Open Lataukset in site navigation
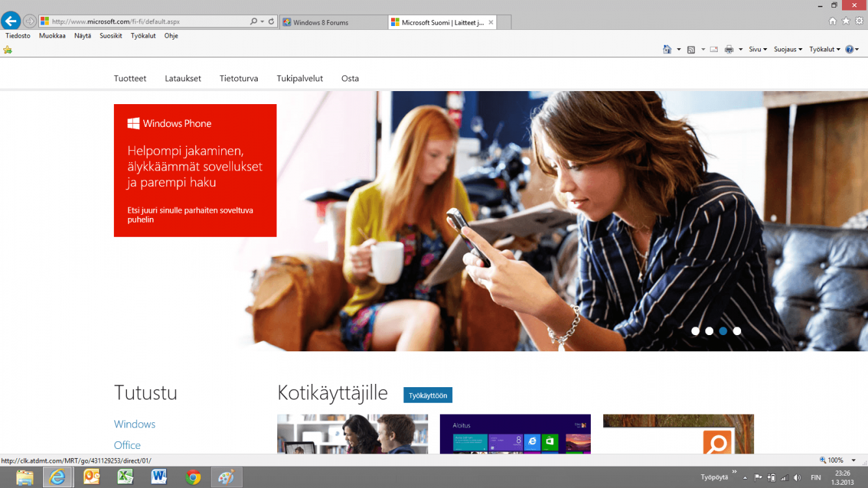This screenshot has width=868, height=488. tap(183, 78)
